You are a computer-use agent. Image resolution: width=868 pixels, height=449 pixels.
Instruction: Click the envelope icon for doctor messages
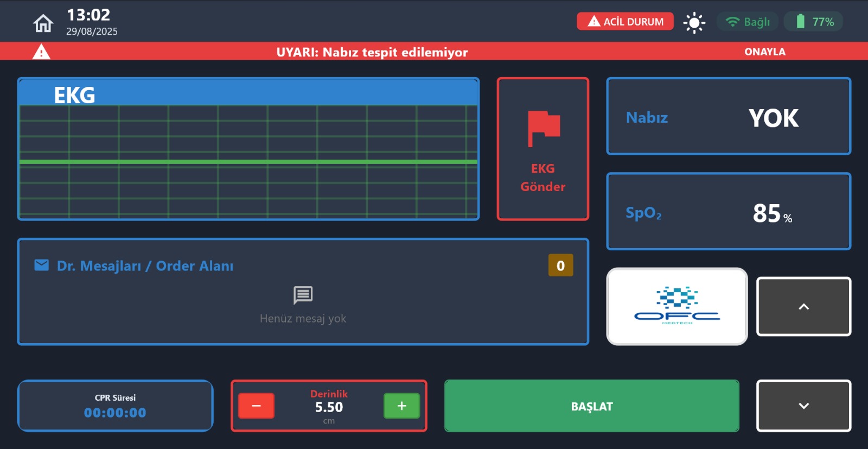coord(42,265)
